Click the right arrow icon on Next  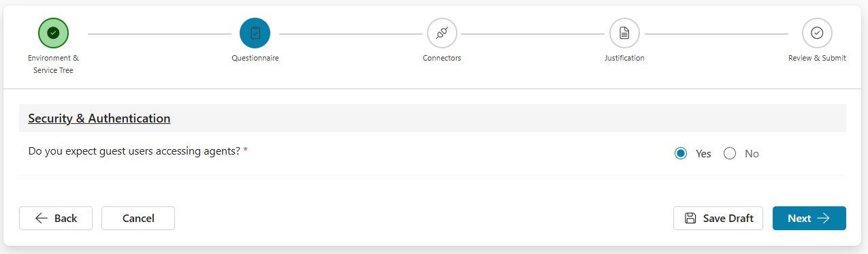pos(823,218)
